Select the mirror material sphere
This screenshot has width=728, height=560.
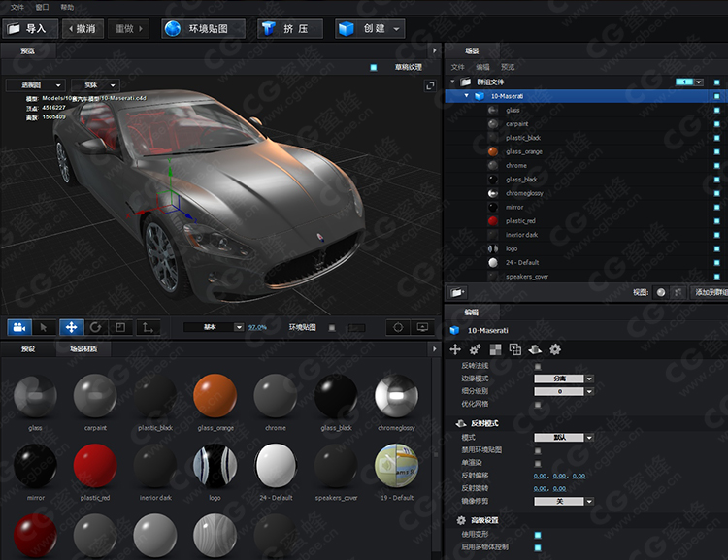[x=35, y=466]
